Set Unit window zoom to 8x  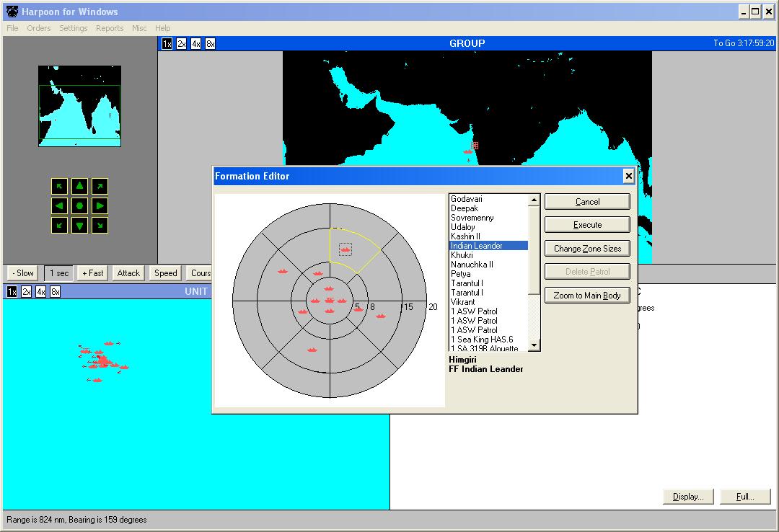point(55,291)
